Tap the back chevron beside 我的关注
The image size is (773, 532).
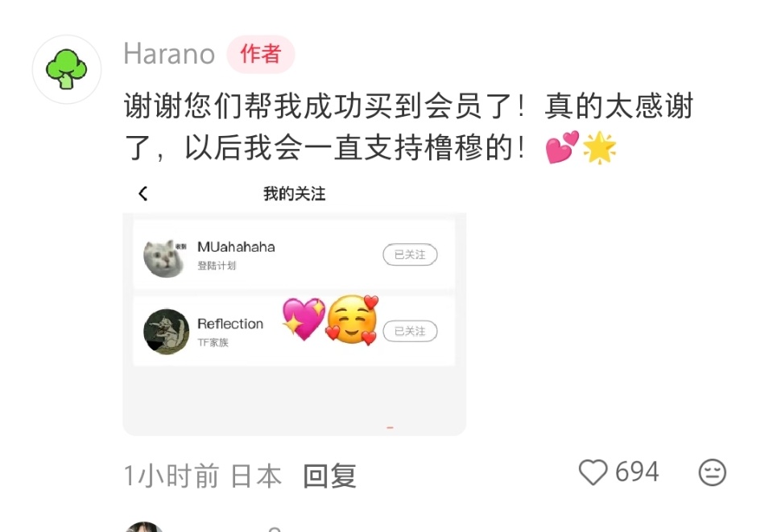point(143,194)
